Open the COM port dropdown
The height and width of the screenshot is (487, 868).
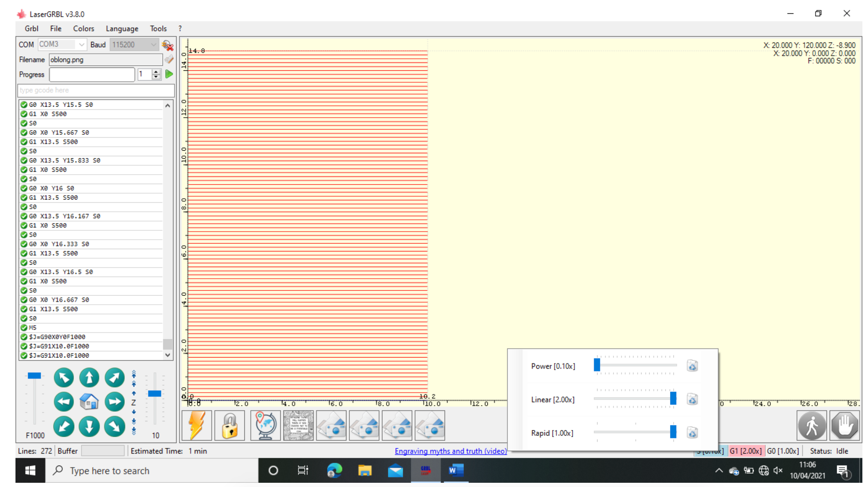[x=82, y=45]
